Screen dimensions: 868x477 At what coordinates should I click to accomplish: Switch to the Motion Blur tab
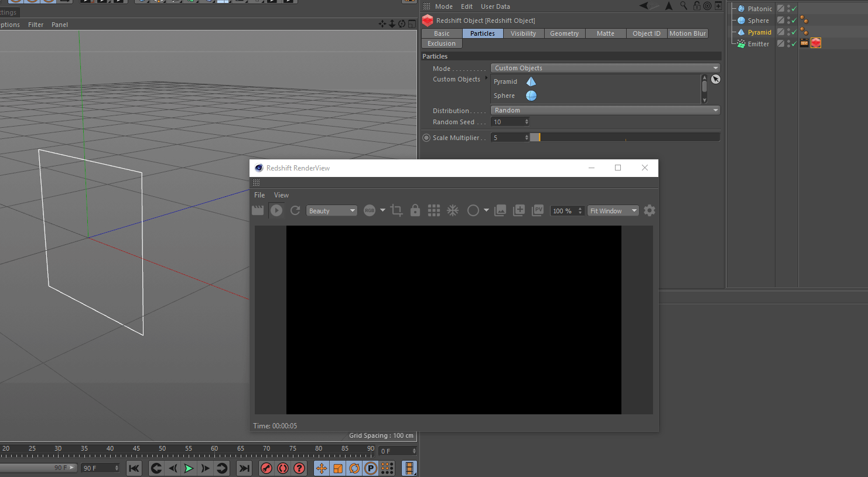tap(688, 33)
